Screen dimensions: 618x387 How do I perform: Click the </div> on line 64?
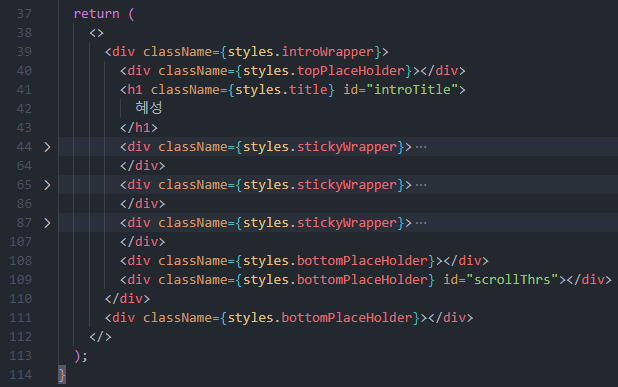(x=143, y=166)
